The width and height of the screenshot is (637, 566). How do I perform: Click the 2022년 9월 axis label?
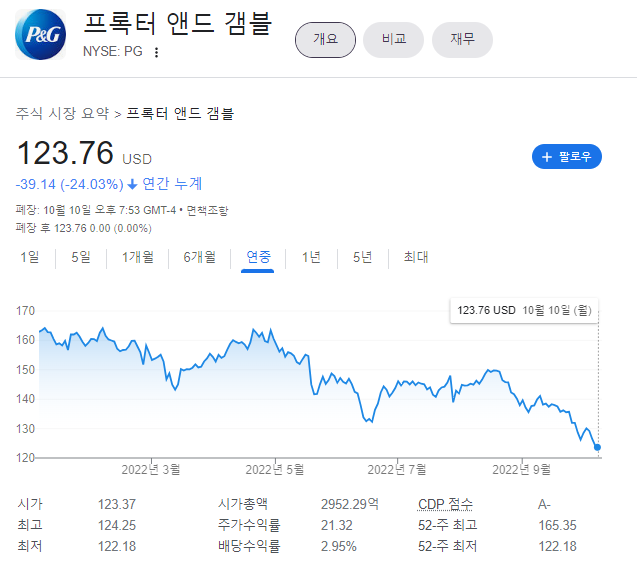[x=522, y=470]
